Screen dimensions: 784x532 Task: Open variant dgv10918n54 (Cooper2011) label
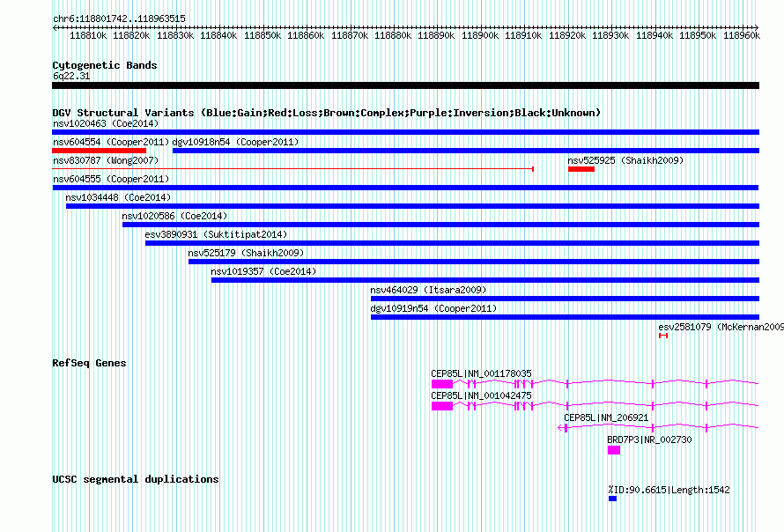click(x=235, y=142)
